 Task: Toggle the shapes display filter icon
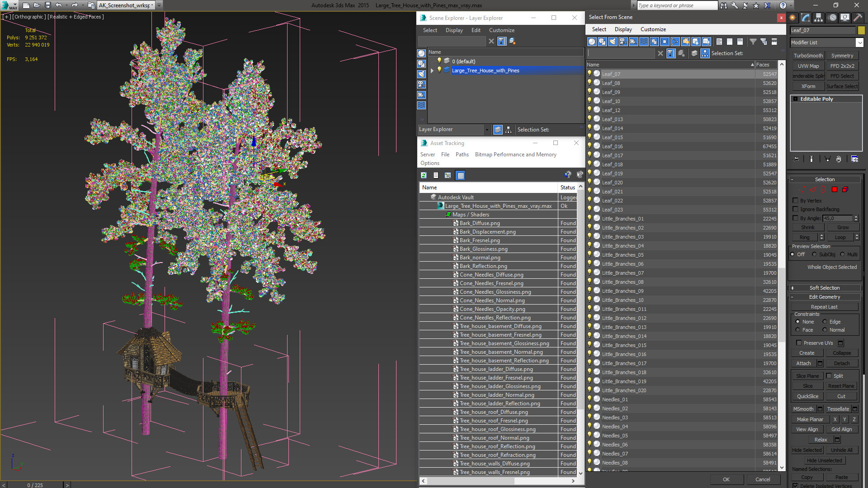[x=602, y=42]
